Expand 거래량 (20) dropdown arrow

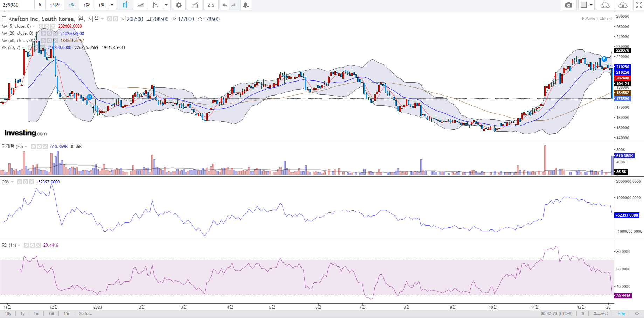(x=26, y=147)
